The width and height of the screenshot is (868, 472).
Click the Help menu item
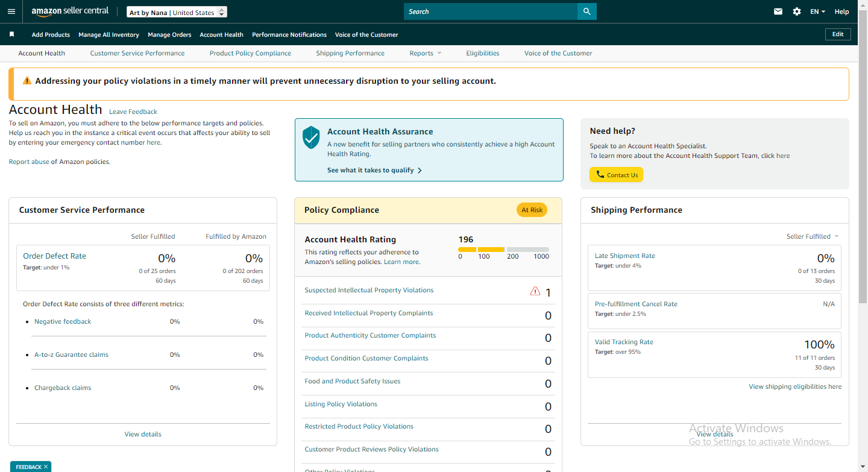(842, 11)
